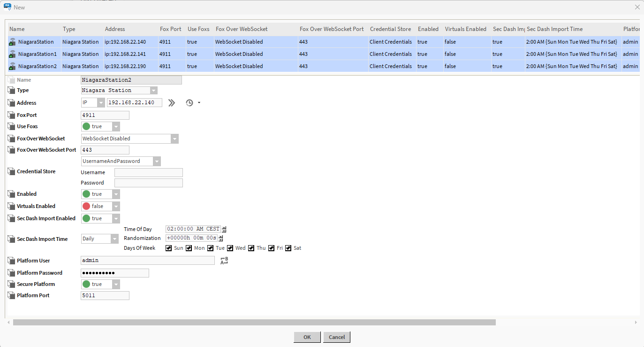
Task: Click the icon beside Sec Dash Import Enabled label
Action: point(12,218)
